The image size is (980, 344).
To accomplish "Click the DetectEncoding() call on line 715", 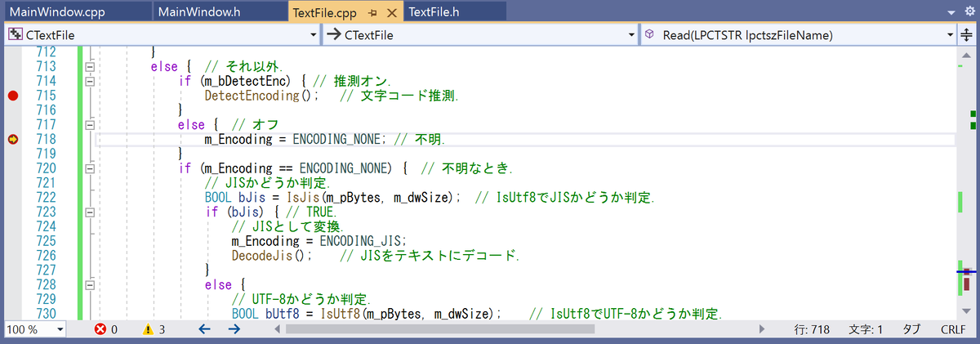I will (x=261, y=96).
